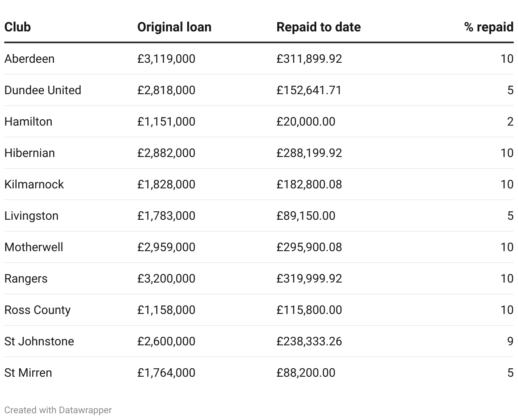Select Rangers' repaid amount £319,999.92
Image resolution: width=518 pixels, height=420 pixels.
point(309,278)
